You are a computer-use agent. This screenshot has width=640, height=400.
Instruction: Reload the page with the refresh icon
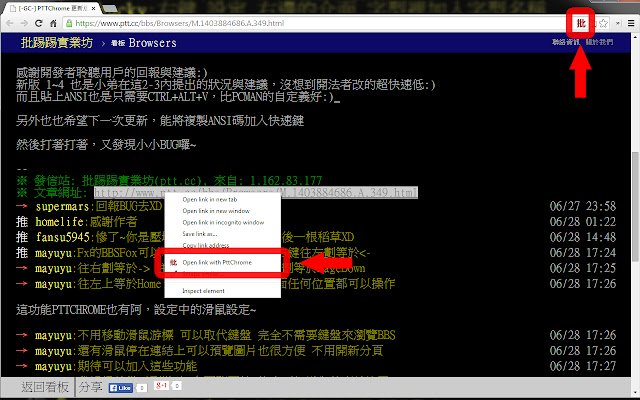pyautogui.click(x=39, y=23)
